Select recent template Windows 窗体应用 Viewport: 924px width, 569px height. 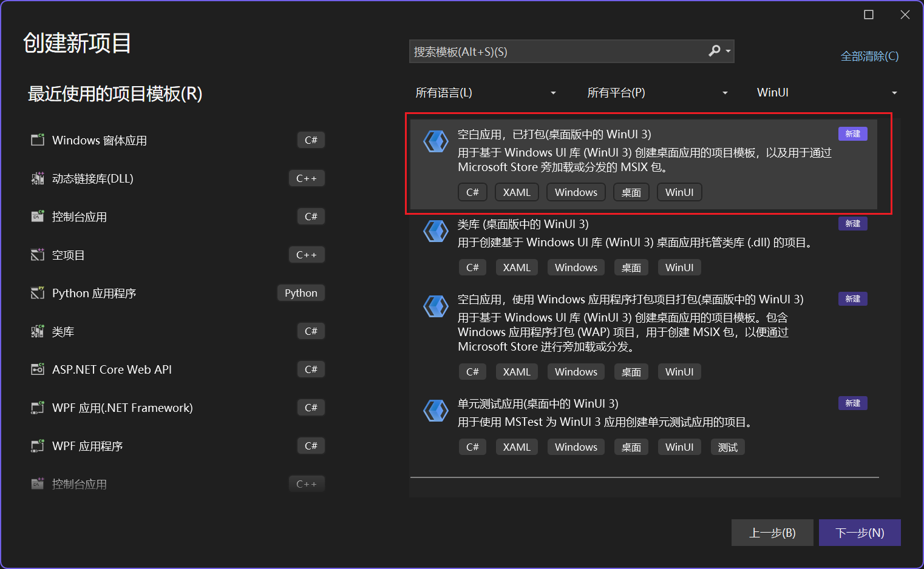tap(100, 140)
